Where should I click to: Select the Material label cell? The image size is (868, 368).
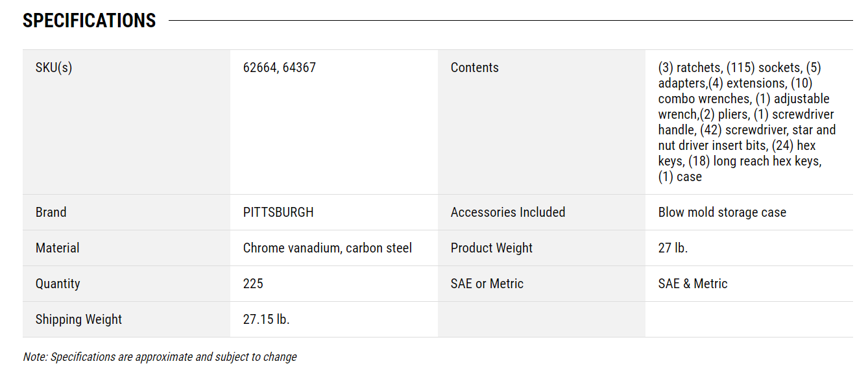pos(127,248)
